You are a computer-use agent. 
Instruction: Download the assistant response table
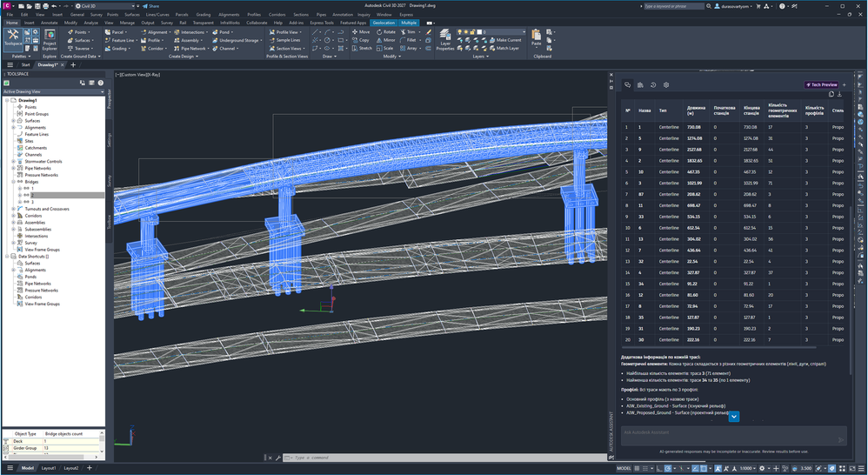[839, 94]
